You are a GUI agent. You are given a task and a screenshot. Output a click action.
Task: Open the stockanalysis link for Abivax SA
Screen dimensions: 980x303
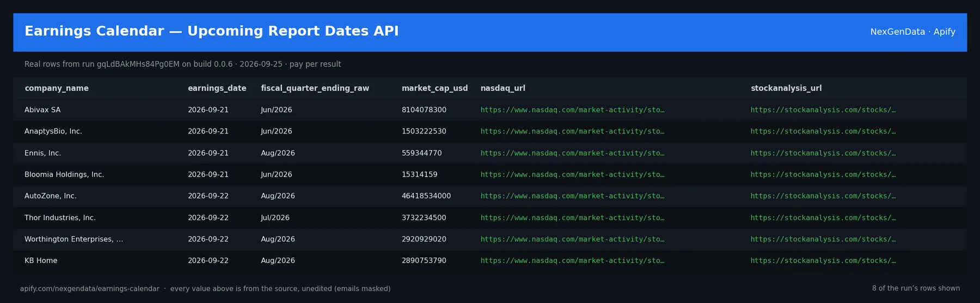click(x=823, y=110)
